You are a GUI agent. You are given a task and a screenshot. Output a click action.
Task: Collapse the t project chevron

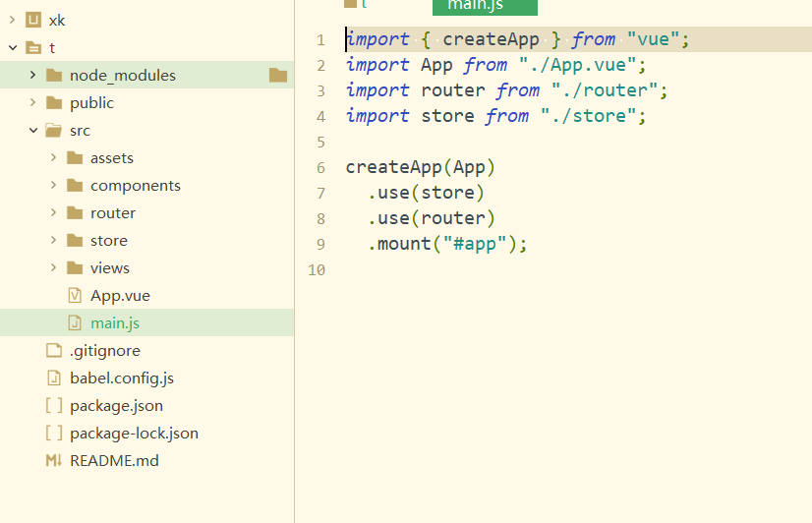pos(13,47)
